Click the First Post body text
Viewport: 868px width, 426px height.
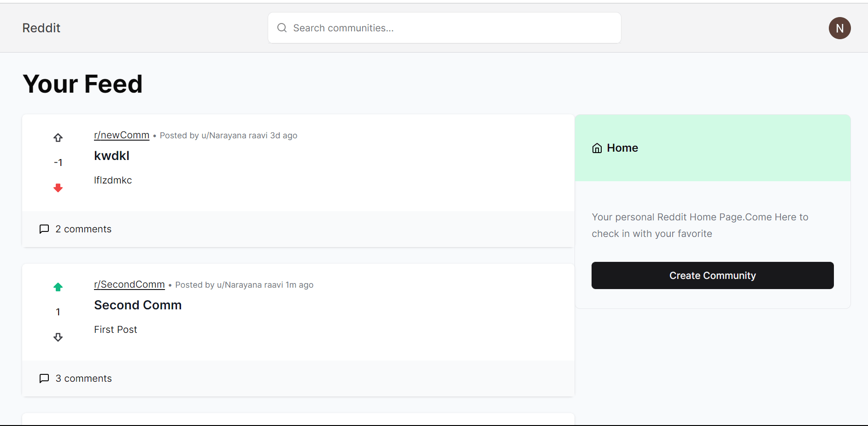point(116,330)
